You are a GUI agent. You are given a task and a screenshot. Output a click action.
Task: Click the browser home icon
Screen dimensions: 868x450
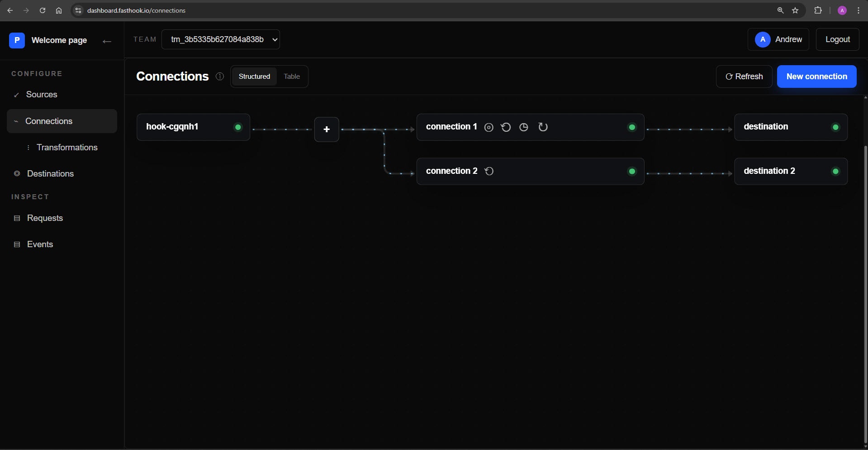59,10
